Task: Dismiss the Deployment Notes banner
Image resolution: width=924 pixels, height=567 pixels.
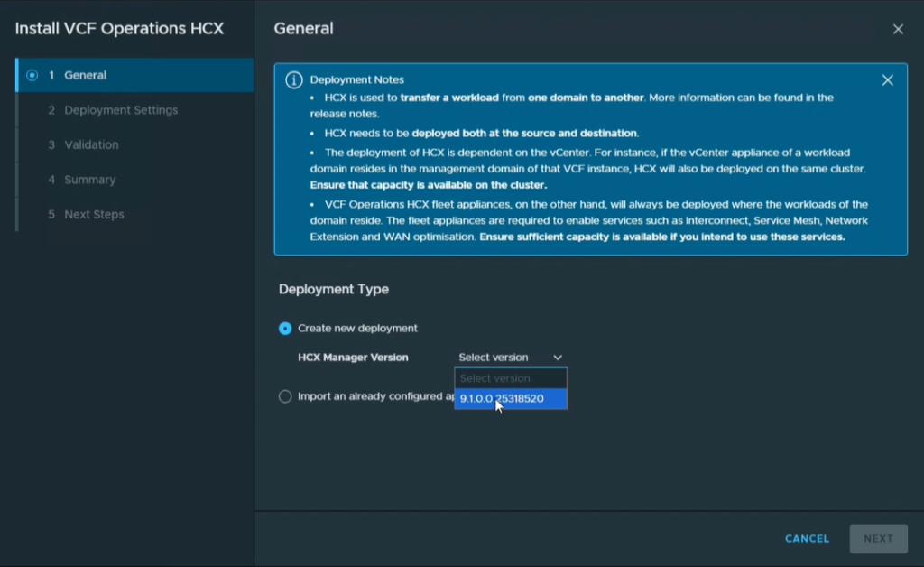Action: click(x=887, y=80)
